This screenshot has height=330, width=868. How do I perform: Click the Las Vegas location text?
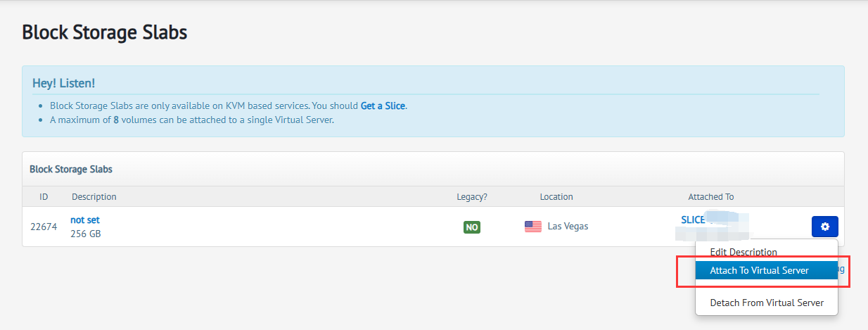point(568,227)
